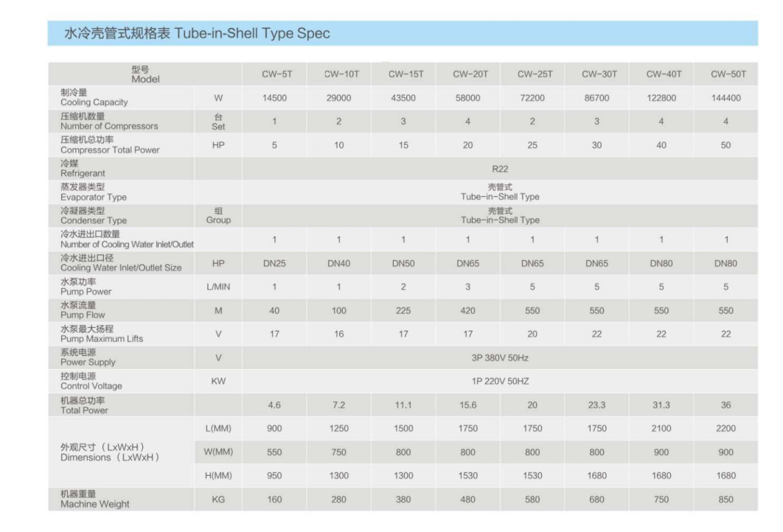
Task: Click the 144400 cooling capacity cell
Action: [725, 98]
